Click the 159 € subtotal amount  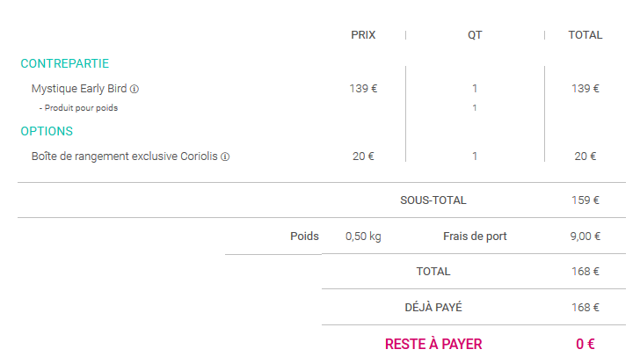(x=585, y=200)
